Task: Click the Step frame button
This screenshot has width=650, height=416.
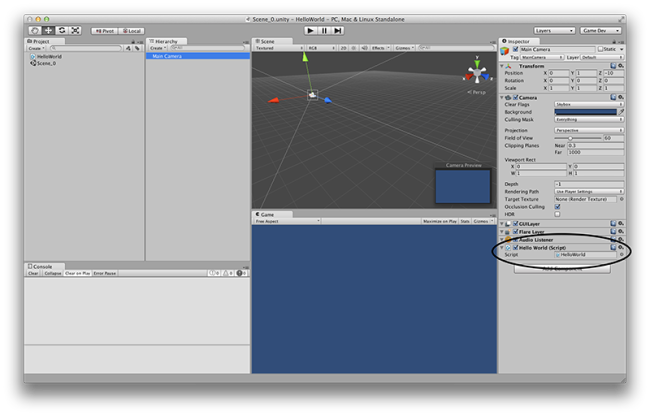Action: pyautogui.click(x=338, y=30)
